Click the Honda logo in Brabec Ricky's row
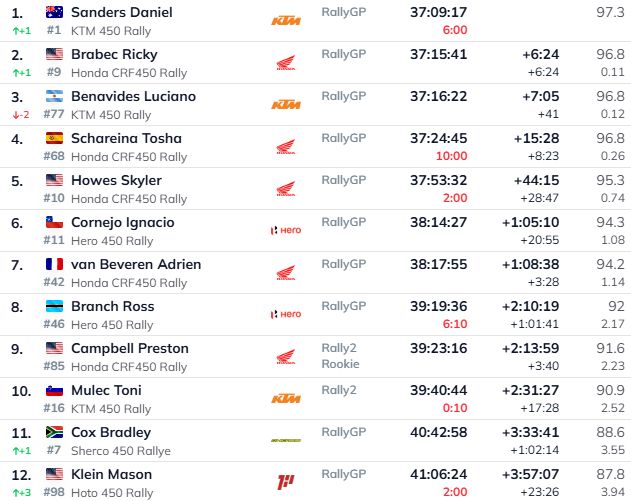The image size is (631, 501). 286,63
